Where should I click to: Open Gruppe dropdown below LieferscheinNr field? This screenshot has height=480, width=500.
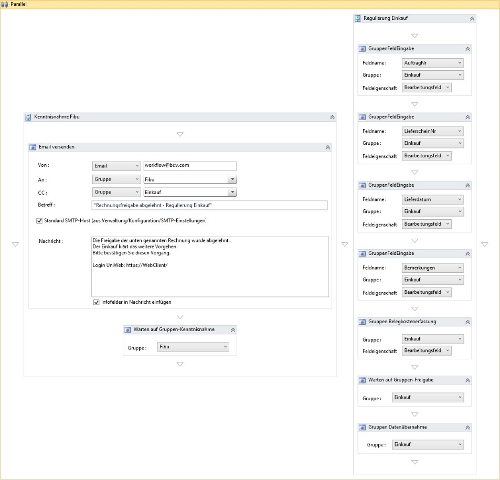[x=433, y=143]
